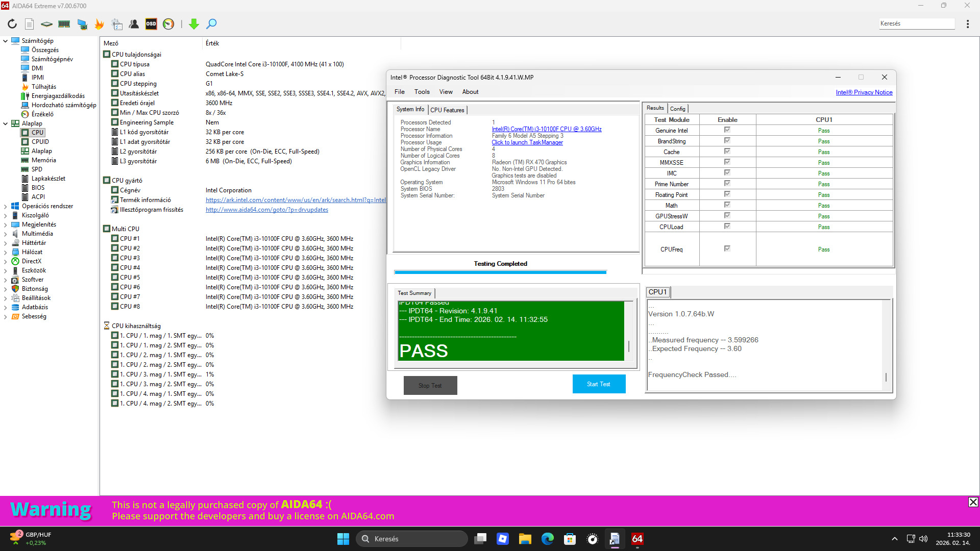Collapse the Alaplap tree node
Image resolution: width=980 pixels, height=551 pixels.
6,123
